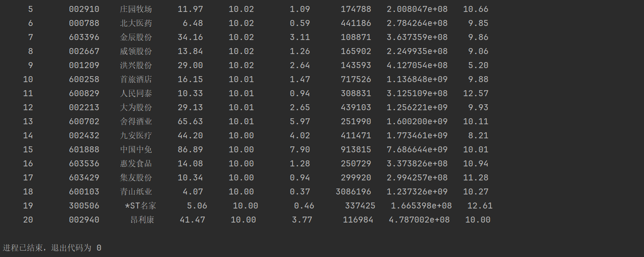644x257 pixels.
Task: Click stock name *ST名家
Action: 141,206
